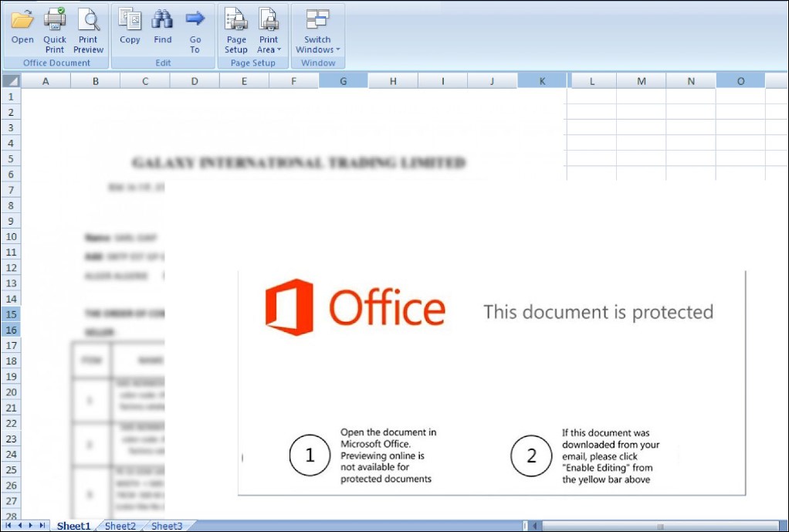Click row 12 header
Image resolution: width=789 pixels, height=532 pixels.
coord(11,268)
